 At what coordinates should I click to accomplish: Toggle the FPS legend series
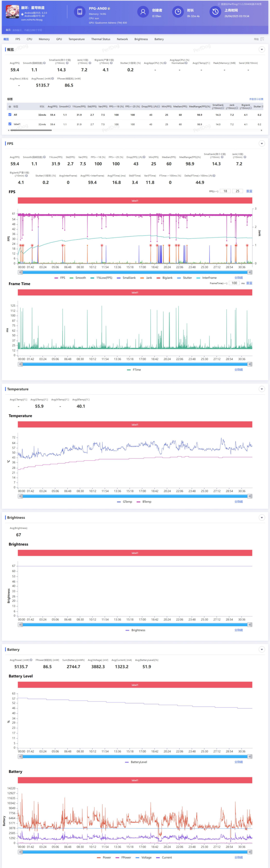60,278
